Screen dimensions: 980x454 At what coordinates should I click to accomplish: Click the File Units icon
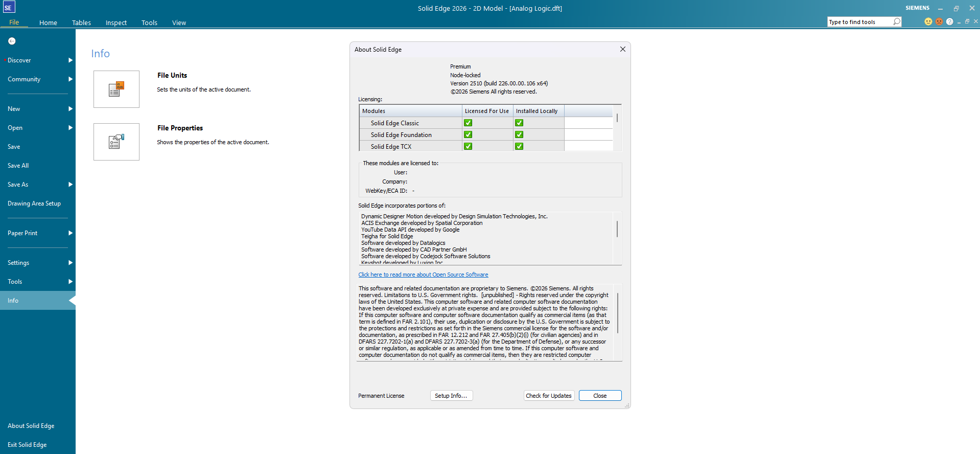(116, 89)
